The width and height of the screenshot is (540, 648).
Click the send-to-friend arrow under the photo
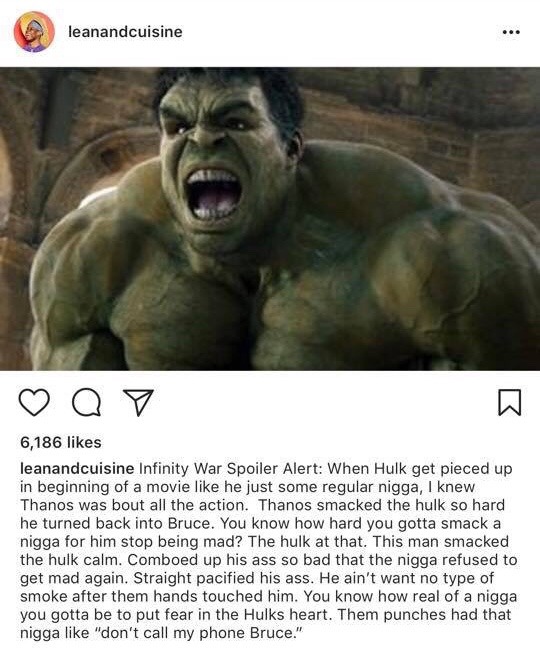139,402
